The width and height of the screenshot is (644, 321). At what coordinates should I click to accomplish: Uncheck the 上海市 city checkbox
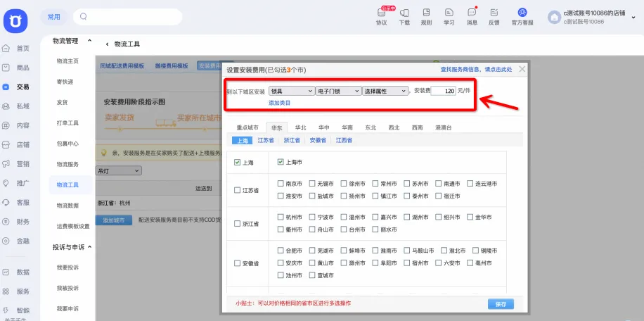[281, 162]
